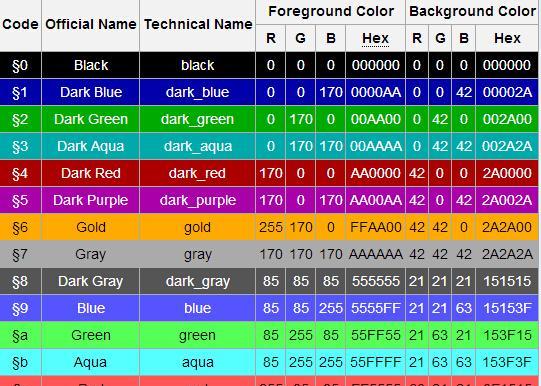Select the '0000AA' hex value
Image resolution: width=541 pixels, height=386 pixels.
click(375, 92)
